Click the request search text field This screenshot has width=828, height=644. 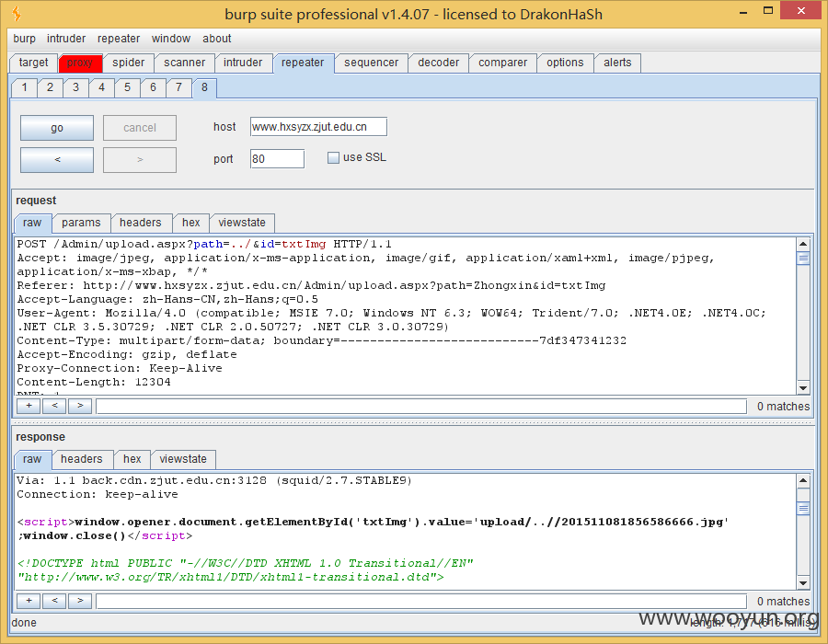click(x=421, y=407)
